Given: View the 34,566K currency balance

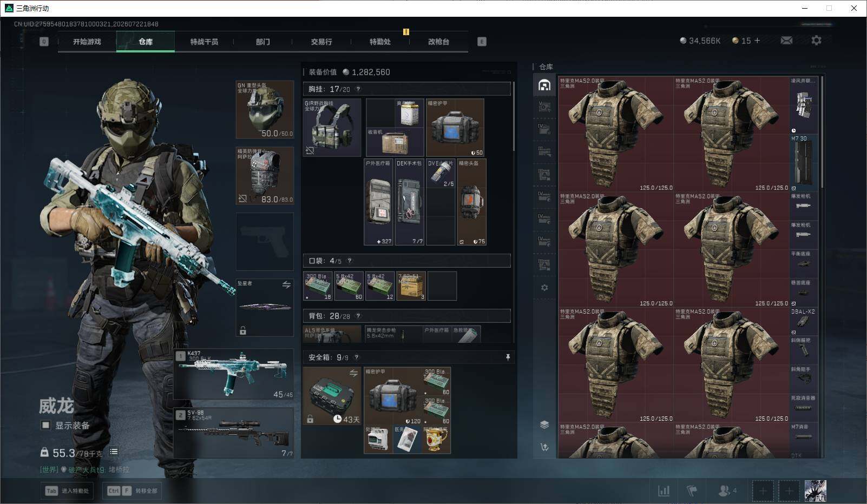Looking at the screenshot, I should point(700,41).
